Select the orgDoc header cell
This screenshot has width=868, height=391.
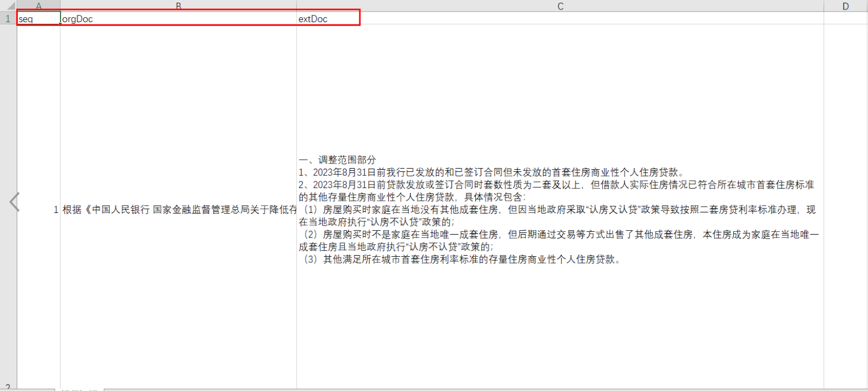(178, 19)
